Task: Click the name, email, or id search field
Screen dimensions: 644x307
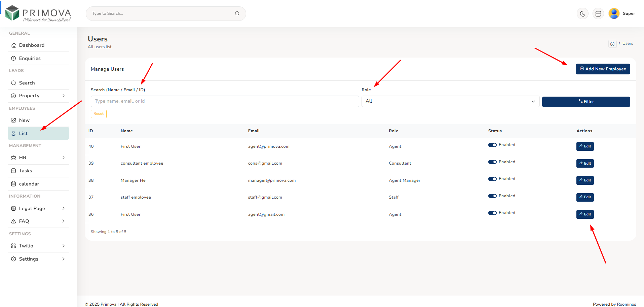Action: (x=225, y=101)
